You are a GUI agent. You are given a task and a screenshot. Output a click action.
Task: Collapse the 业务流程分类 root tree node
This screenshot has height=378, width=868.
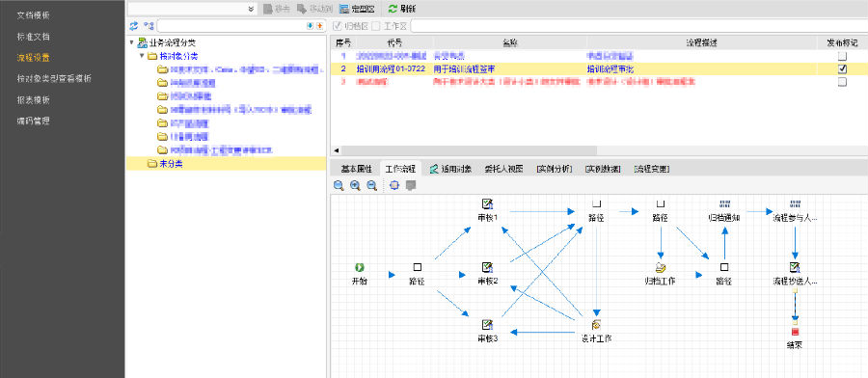click(x=131, y=42)
